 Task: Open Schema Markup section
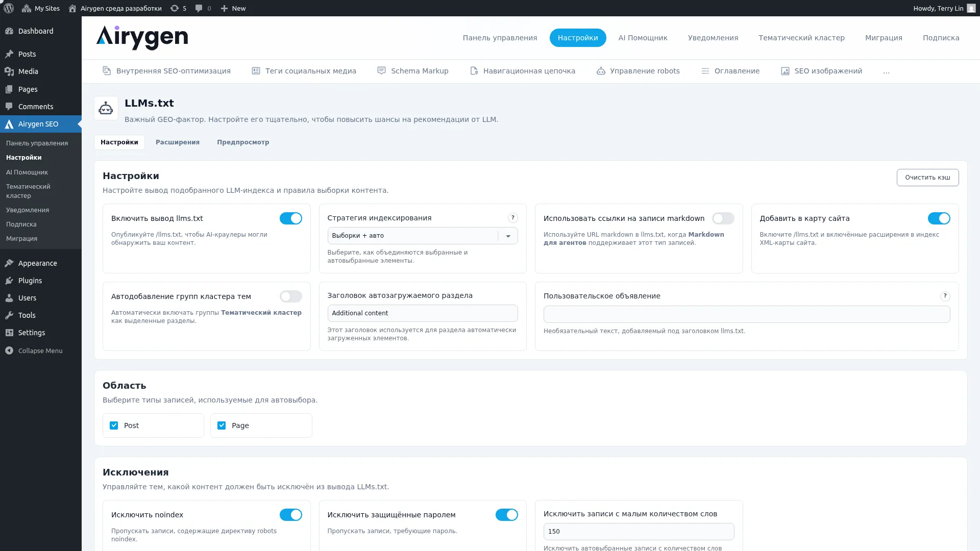412,71
